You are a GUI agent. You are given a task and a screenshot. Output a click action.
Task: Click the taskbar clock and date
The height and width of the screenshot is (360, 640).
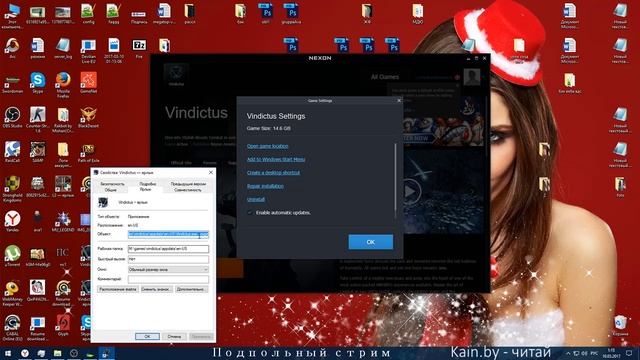point(611,353)
